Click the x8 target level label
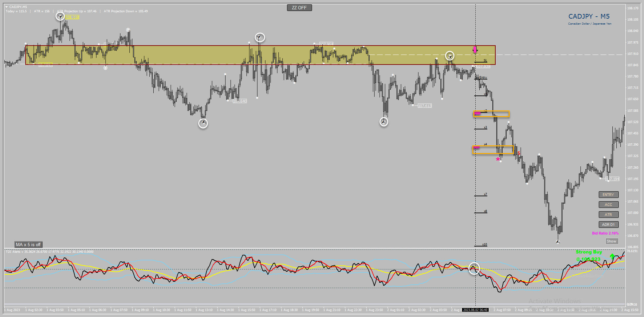Screen dimensions: 644x317 click(485, 211)
